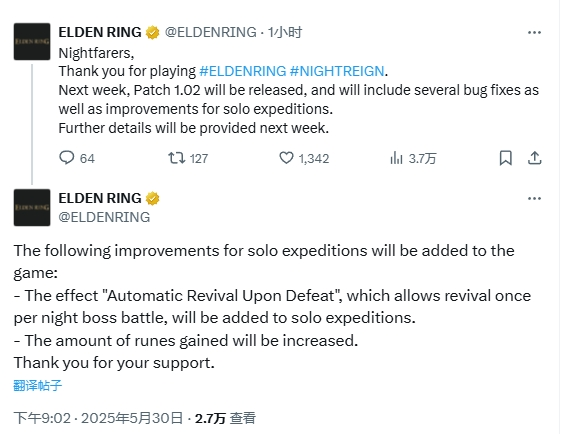Click the reply icon with 64 comments
The image size is (561, 434).
coord(67,158)
